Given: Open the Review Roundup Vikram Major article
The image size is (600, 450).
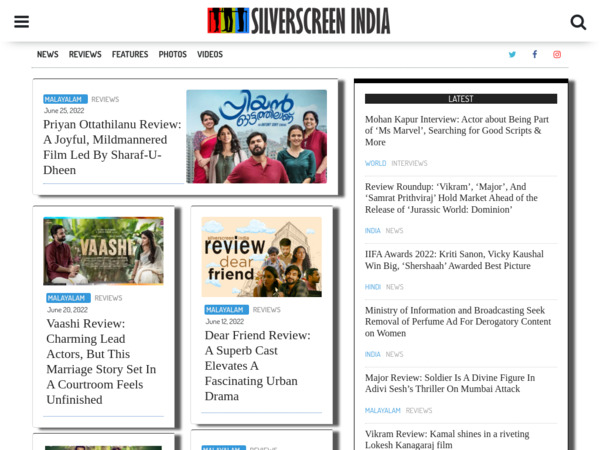Looking at the screenshot, I should click(x=451, y=198).
